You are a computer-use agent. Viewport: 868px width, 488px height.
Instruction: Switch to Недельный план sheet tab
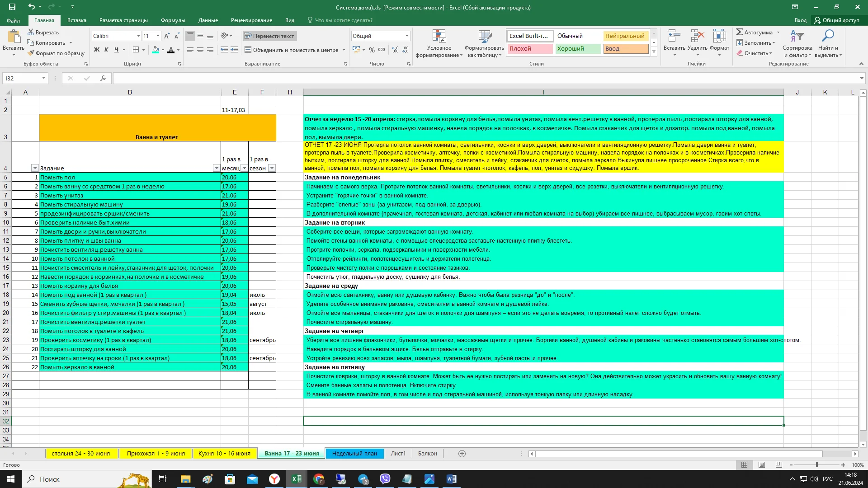(x=354, y=453)
